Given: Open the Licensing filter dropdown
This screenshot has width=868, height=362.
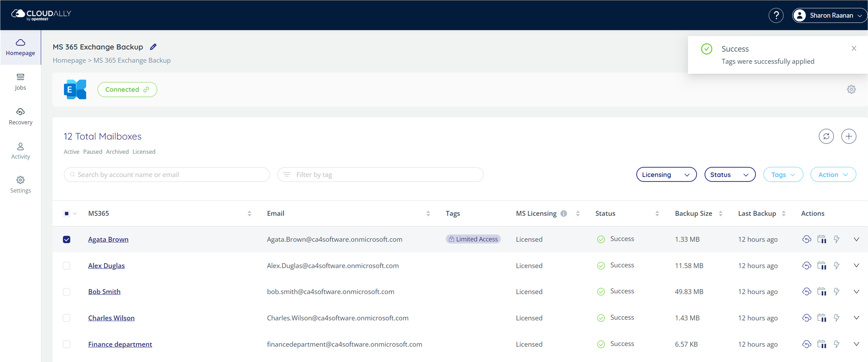Looking at the screenshot, I should (x=666, y=174).
